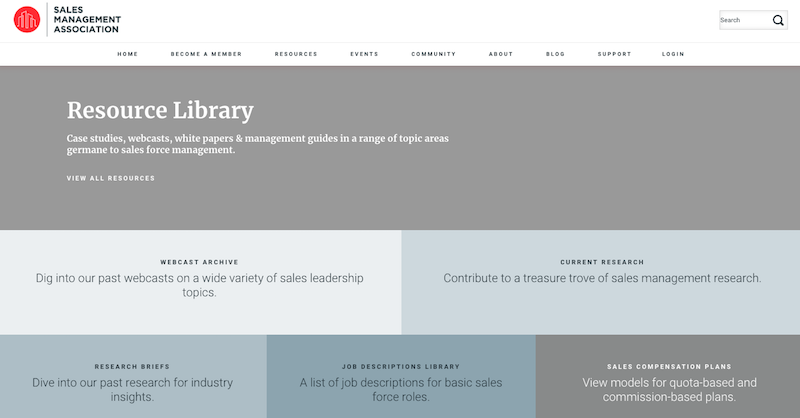Select Support in the top navigation
This screenshot has height=418, width=800.
(x=614, y=54)
